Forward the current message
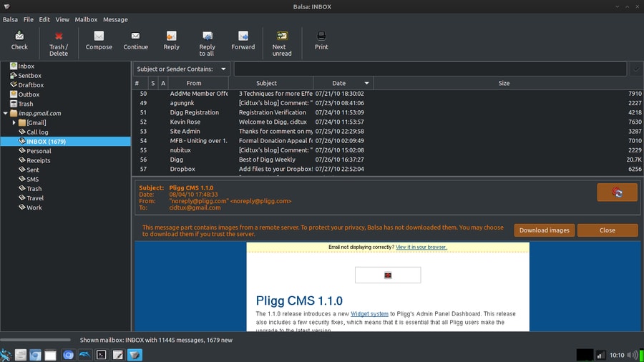 pyautogui.click(x=243, y=41)
